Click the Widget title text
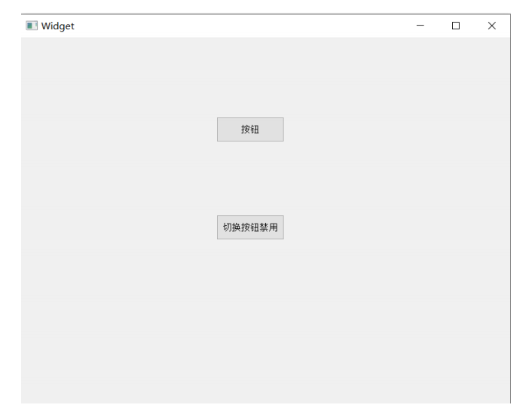 pyautogui.click(x=58, y=26)
